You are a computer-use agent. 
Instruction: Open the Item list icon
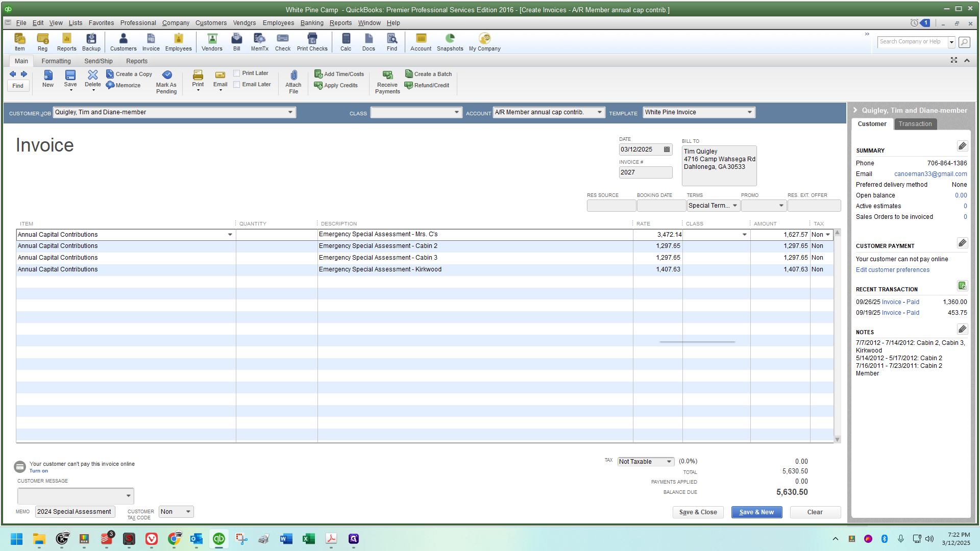19,42
